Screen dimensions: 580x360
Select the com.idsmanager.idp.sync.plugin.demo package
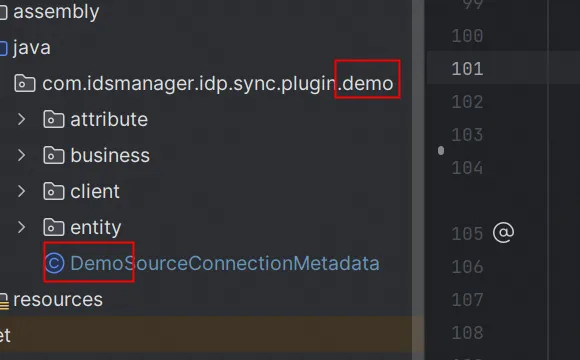(x=218, y=83)
